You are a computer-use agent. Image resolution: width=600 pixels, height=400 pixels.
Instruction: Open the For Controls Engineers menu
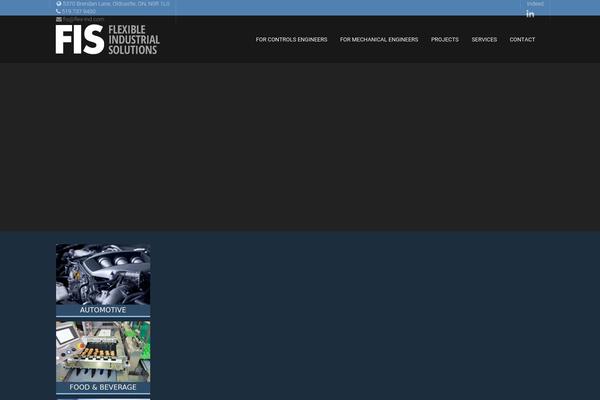(x=291, y=39)
